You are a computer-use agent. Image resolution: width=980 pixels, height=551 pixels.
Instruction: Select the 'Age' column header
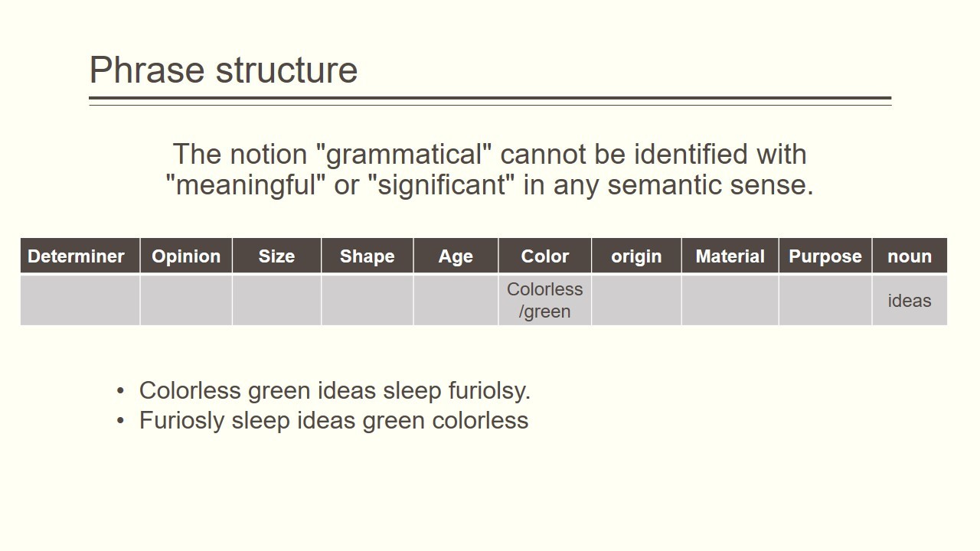point(456,256)
